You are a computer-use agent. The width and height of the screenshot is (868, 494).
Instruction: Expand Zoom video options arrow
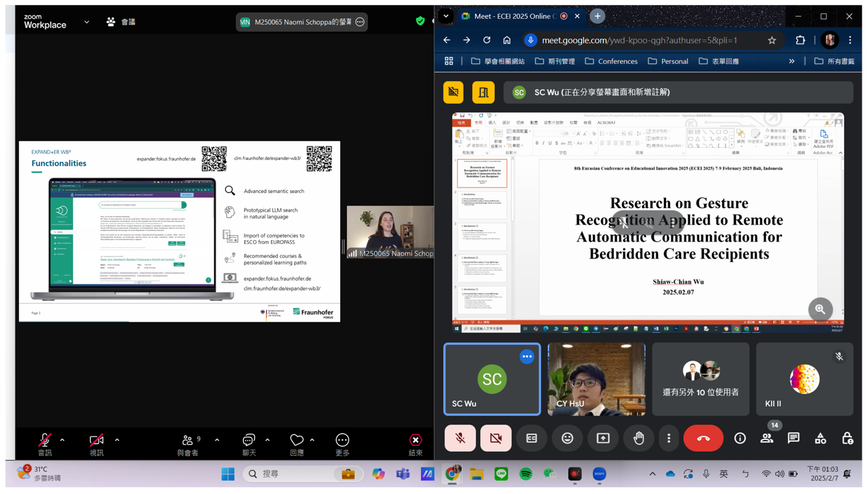tap(117, 440)
